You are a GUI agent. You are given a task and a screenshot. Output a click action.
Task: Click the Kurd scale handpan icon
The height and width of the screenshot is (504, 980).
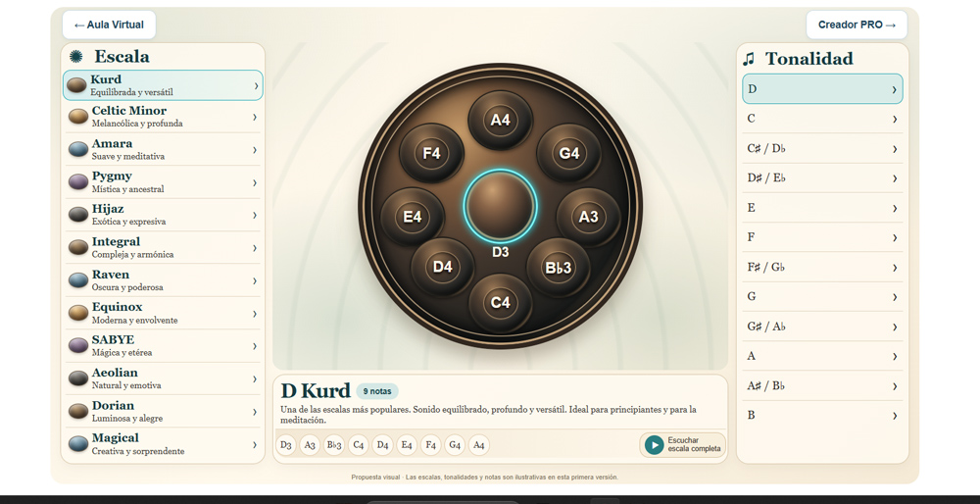click(76, 85)
